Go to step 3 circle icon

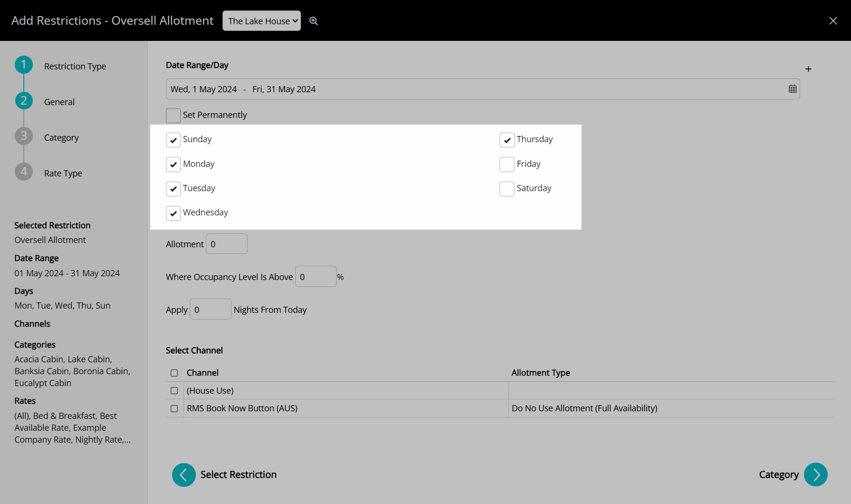point(24,136)
